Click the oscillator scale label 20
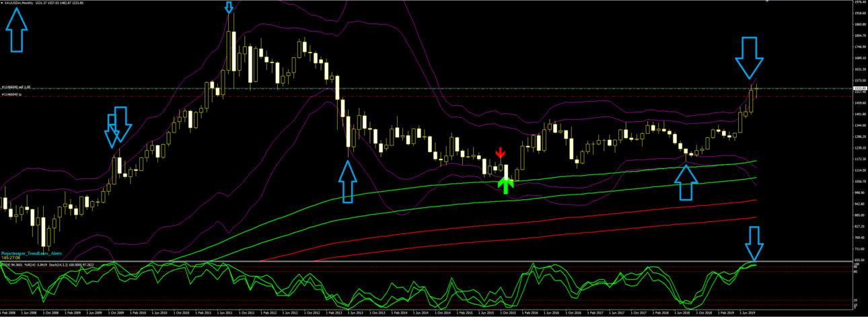The width and height of the screenshot is (868, 317). 856,300
